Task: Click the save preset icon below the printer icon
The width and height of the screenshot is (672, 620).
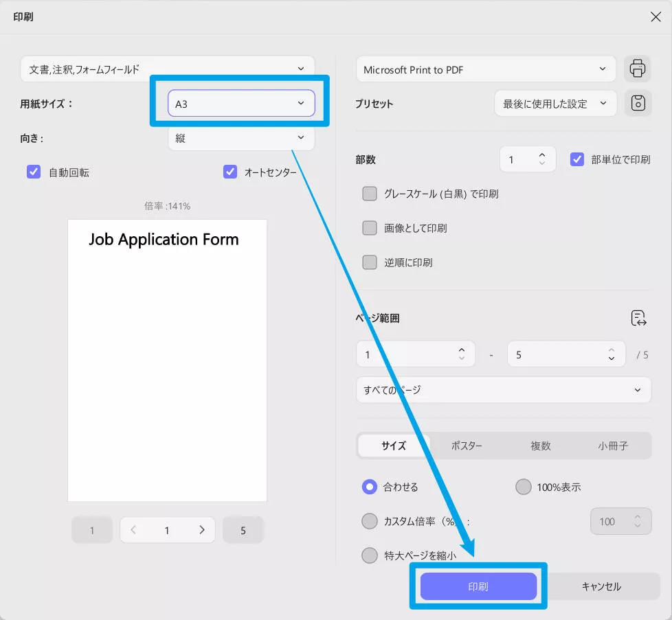Action: click(x=638, y=103)
